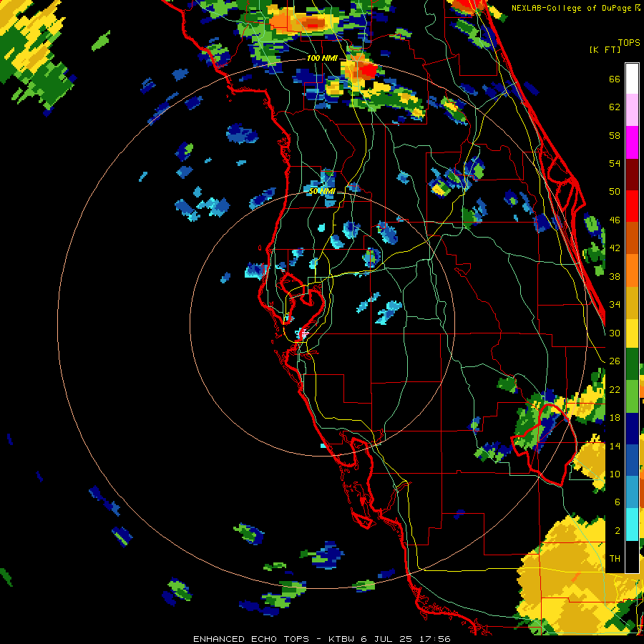Click the TH label on the legend

615,559
